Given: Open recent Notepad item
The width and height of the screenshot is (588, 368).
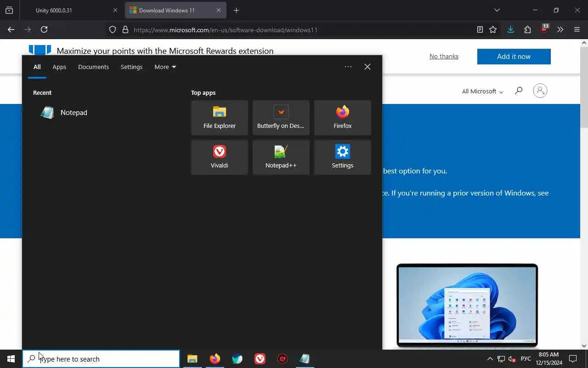Looking at the screenshot, I should (x=106, y=112).
